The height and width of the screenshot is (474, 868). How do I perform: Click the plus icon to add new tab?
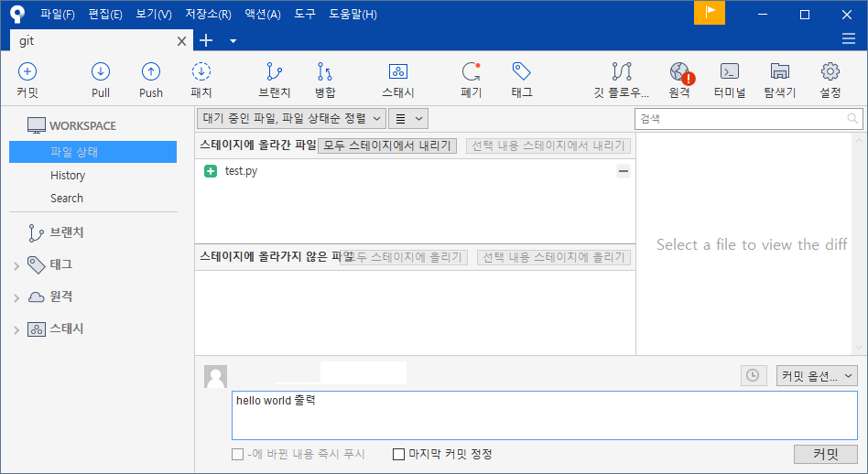206,40
